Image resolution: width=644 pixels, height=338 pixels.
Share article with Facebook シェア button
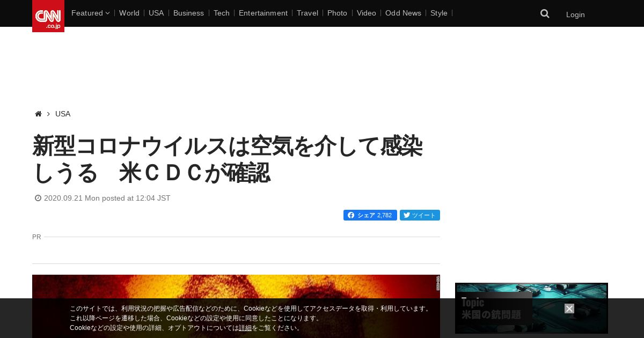click(x=370, y=215)
